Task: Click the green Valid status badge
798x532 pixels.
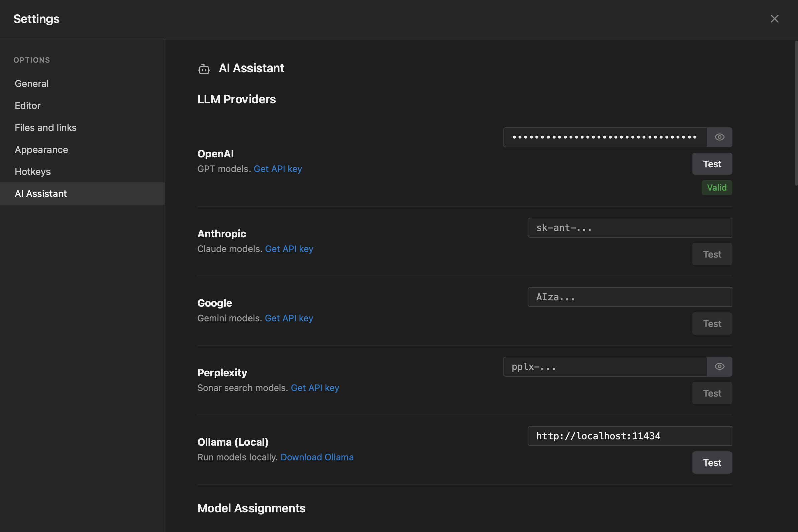Action: pyautogui.click(x=717, y=187)
